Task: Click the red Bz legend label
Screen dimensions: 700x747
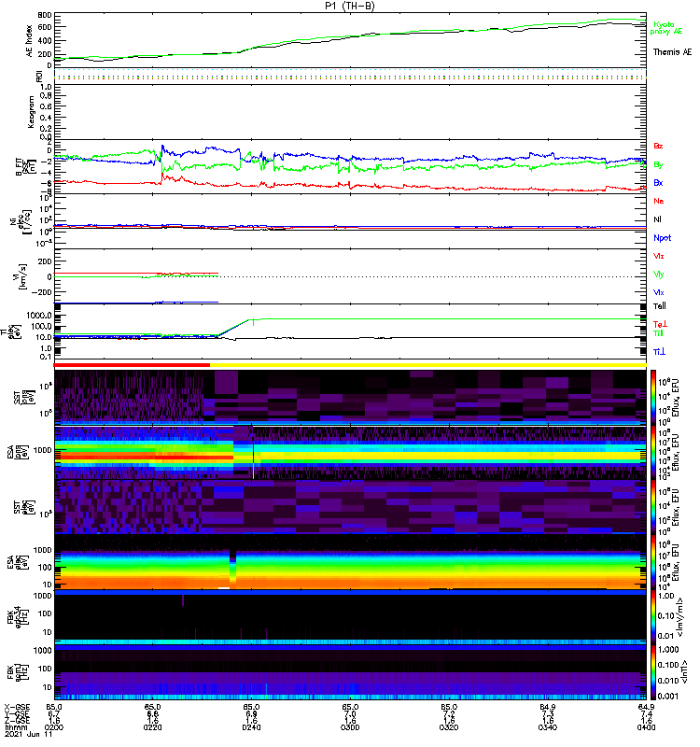Action: click(x=658, y=146)
